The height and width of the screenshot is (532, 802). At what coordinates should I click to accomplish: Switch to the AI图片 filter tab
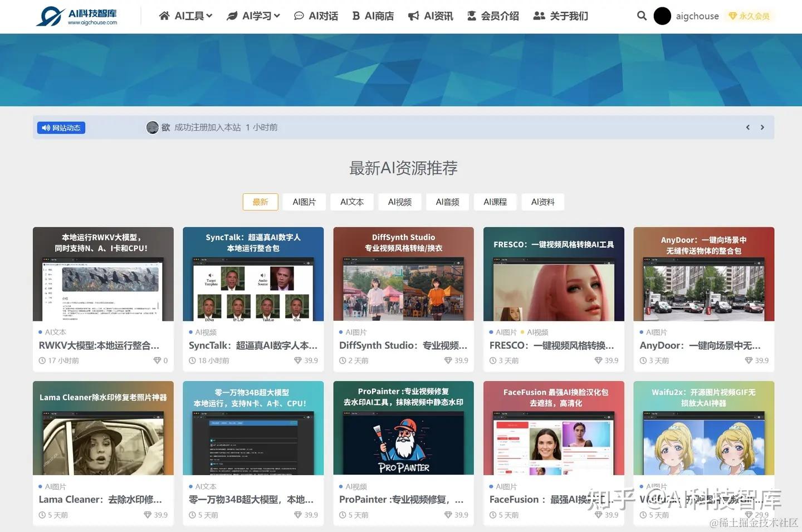pos(304,202)
